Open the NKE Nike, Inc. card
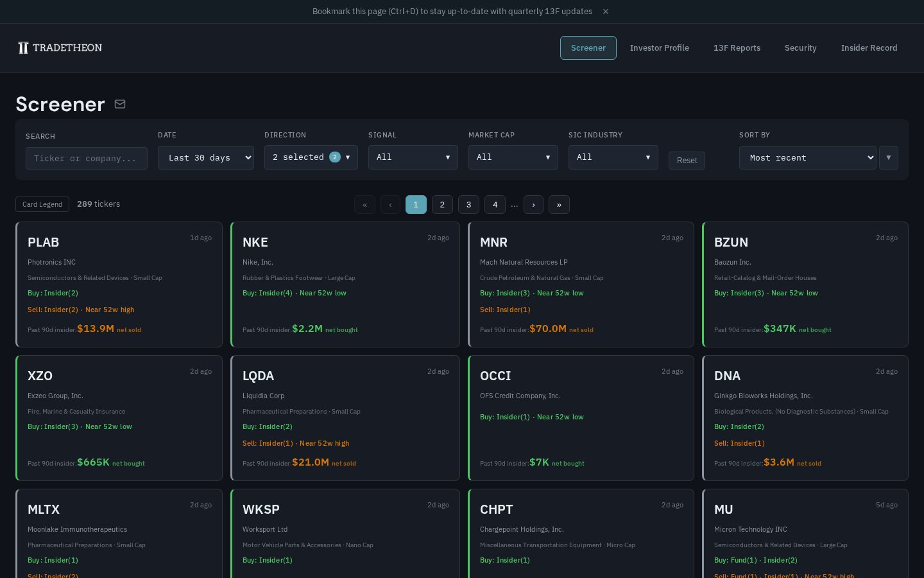Screen dimensions: 924x578 point(345,284)
